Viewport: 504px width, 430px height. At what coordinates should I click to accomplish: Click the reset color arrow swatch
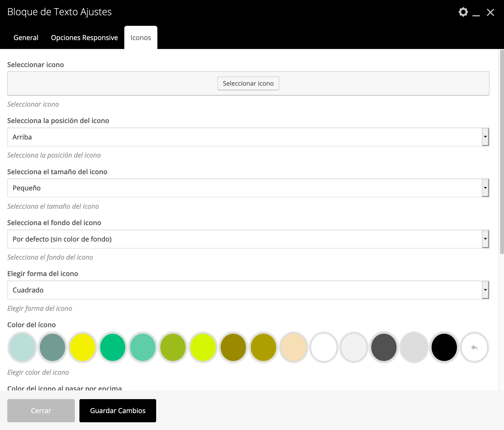pos(474,347)
